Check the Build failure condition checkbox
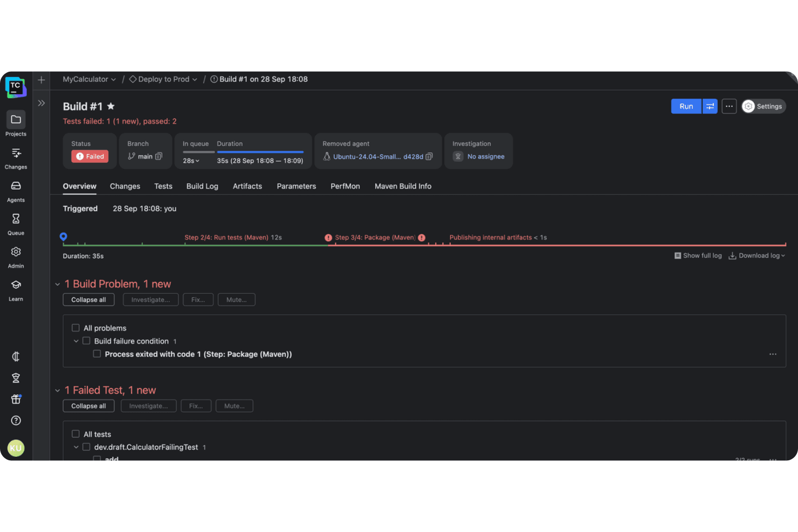 [x=86, y=341]
